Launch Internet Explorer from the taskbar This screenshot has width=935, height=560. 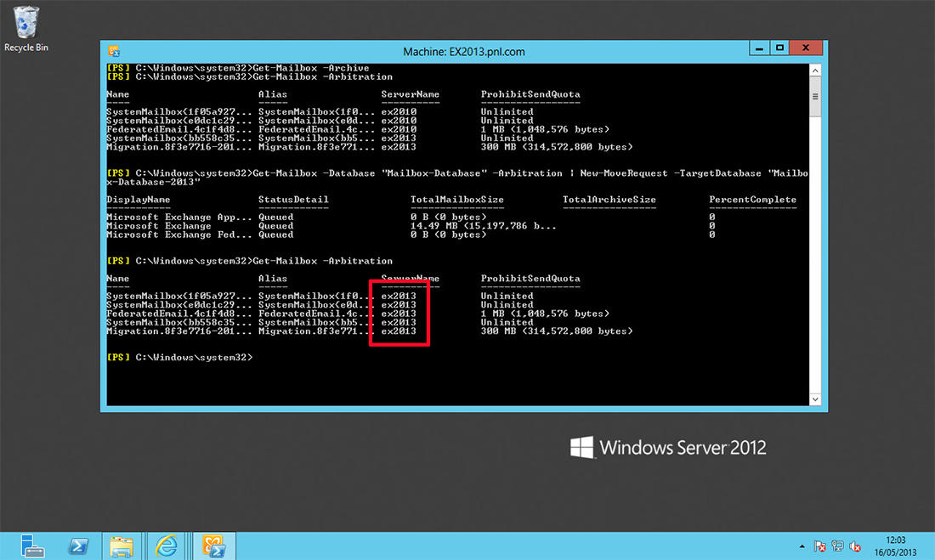[x=167, y=546]
